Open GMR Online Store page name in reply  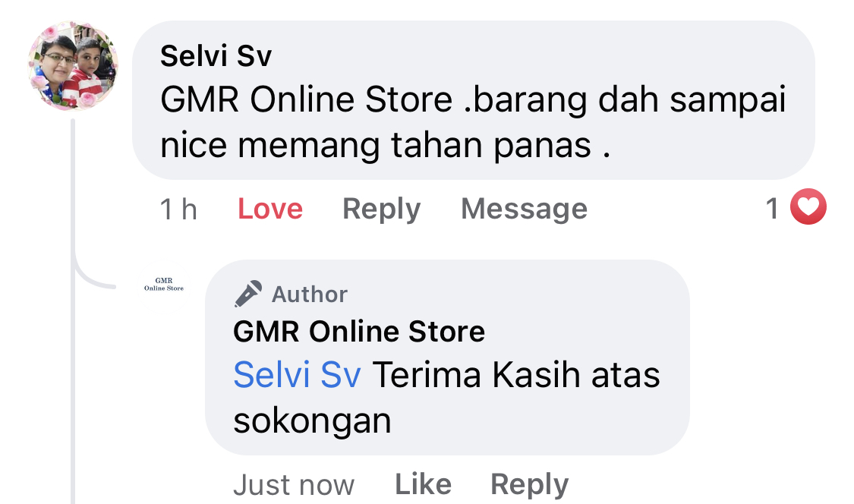pyautogui.click(x=359, y=331)
